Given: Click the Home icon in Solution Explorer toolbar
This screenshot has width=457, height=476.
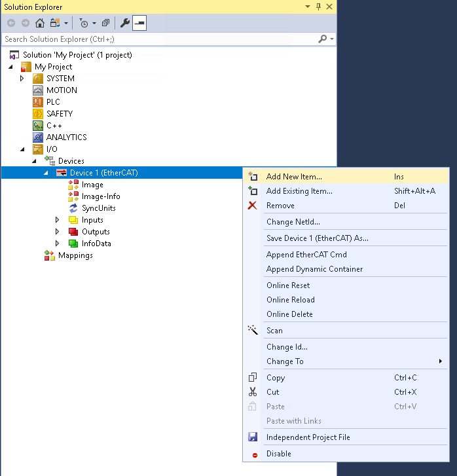Looking at the screenshot, I should [40, 23].
